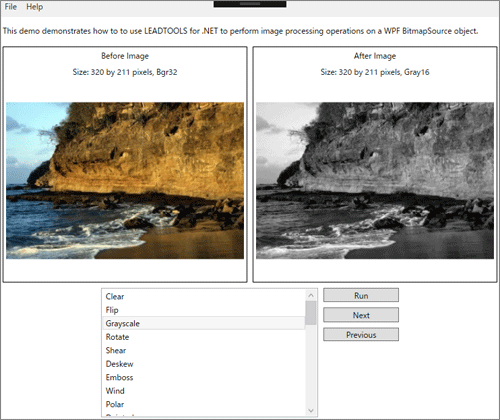
Task: Click the grayscale After Image photo
Action: (375, 180)
